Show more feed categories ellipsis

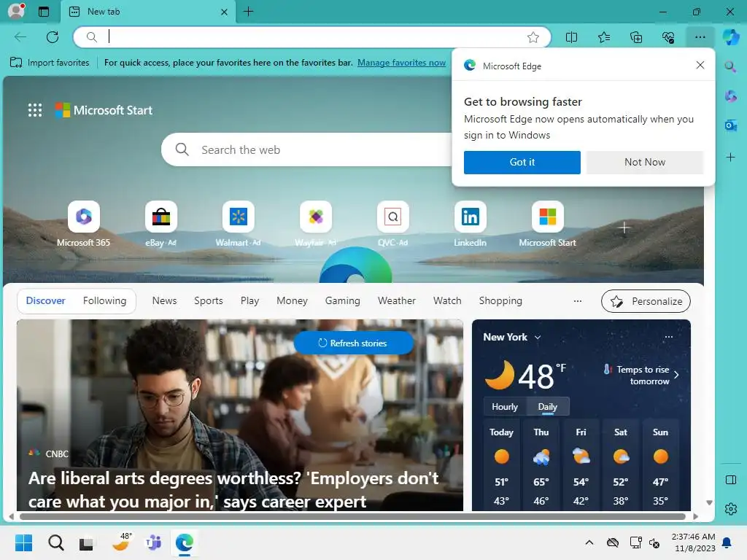tap(578, 301)
